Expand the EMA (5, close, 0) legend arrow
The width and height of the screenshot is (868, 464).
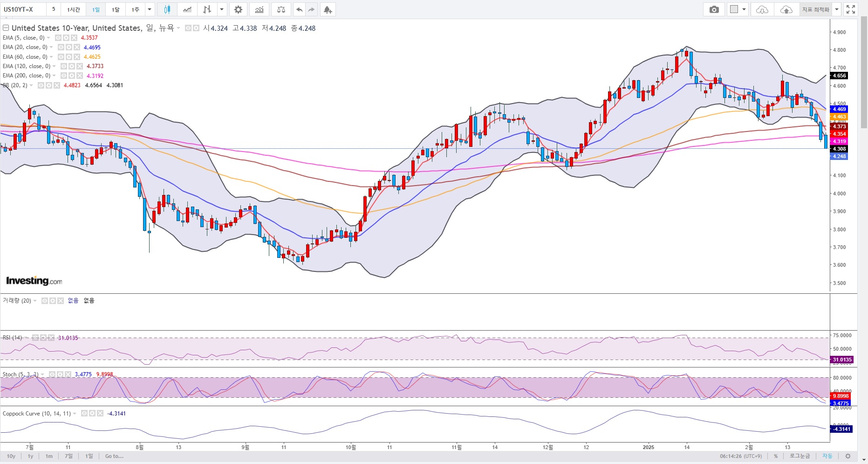coord(48,38)
